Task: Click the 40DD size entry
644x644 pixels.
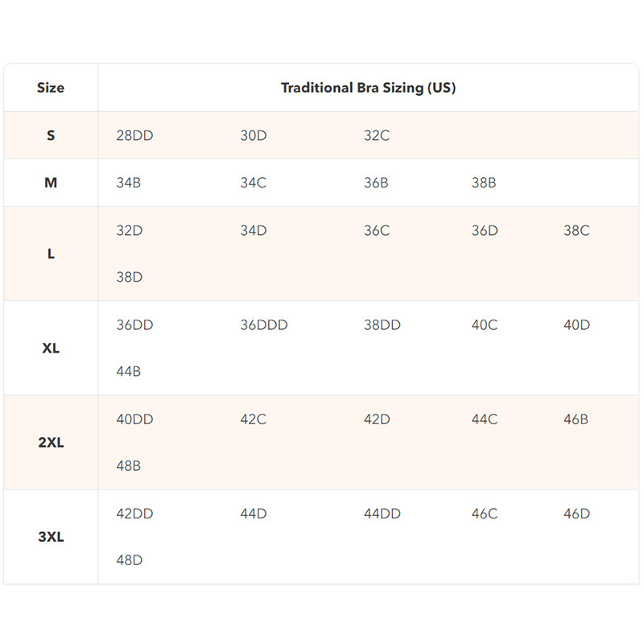Action: (x=134, y=419)
